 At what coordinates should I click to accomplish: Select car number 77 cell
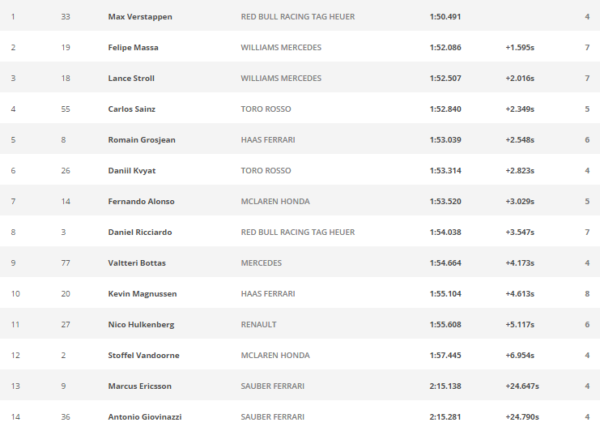pos(64,263)
